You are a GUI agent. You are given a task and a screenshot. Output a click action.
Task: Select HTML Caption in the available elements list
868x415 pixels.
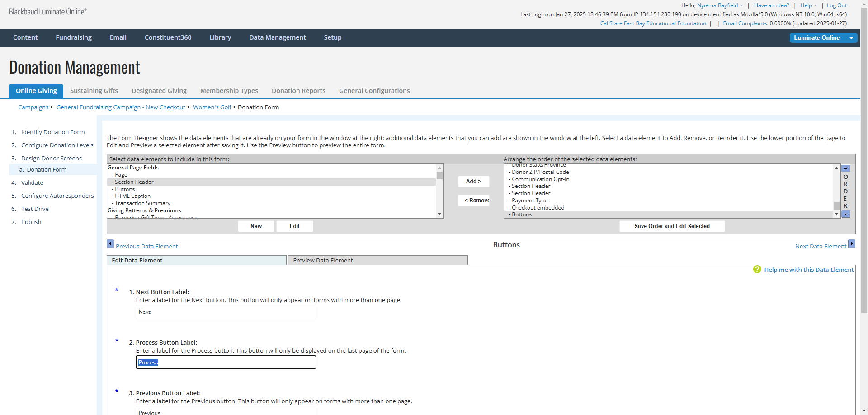[x=132, y=196]
